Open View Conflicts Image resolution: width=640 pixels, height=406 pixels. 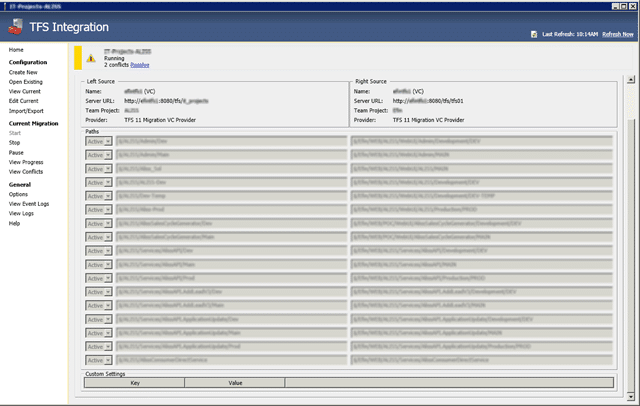click(26, 172)
